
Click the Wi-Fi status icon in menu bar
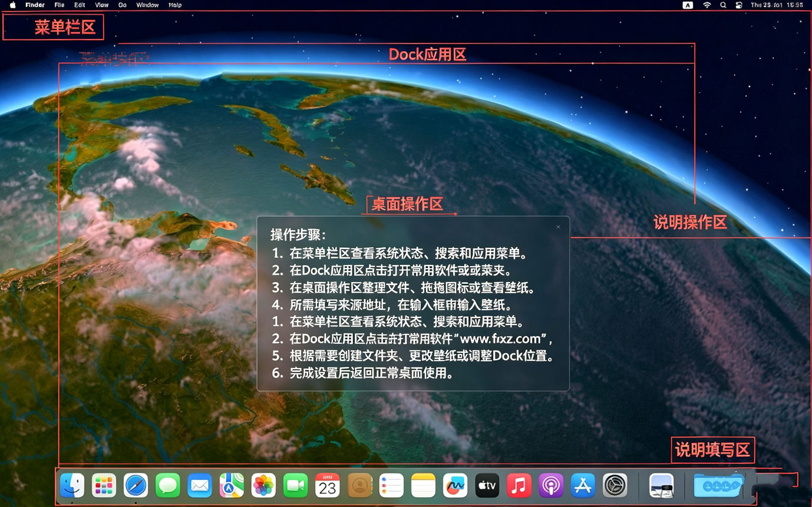[707, 5]
